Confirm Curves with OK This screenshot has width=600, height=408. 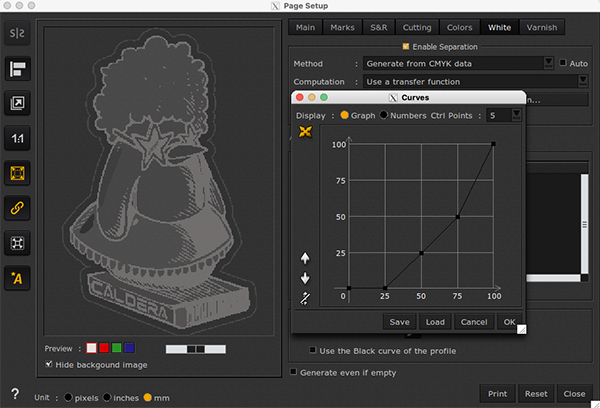(x=509, y=322)
